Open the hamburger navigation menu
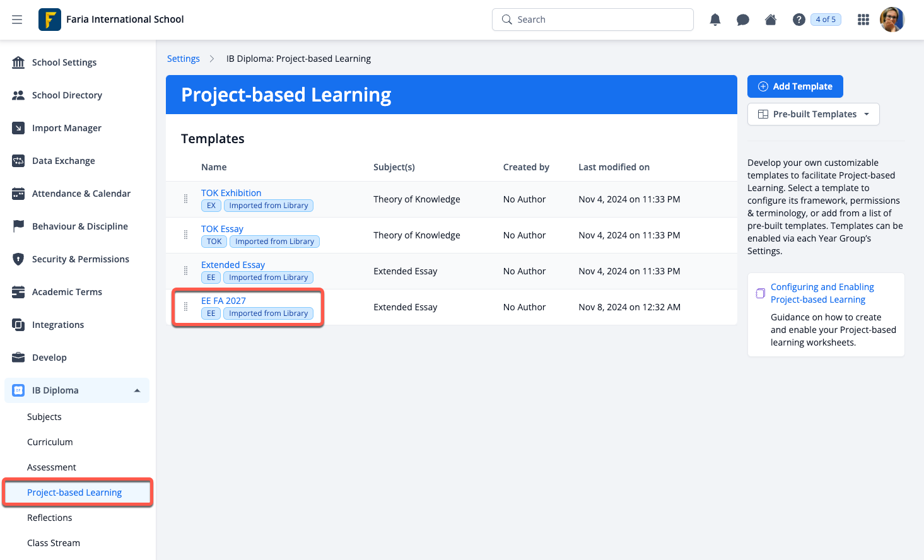 coord(17,20)
